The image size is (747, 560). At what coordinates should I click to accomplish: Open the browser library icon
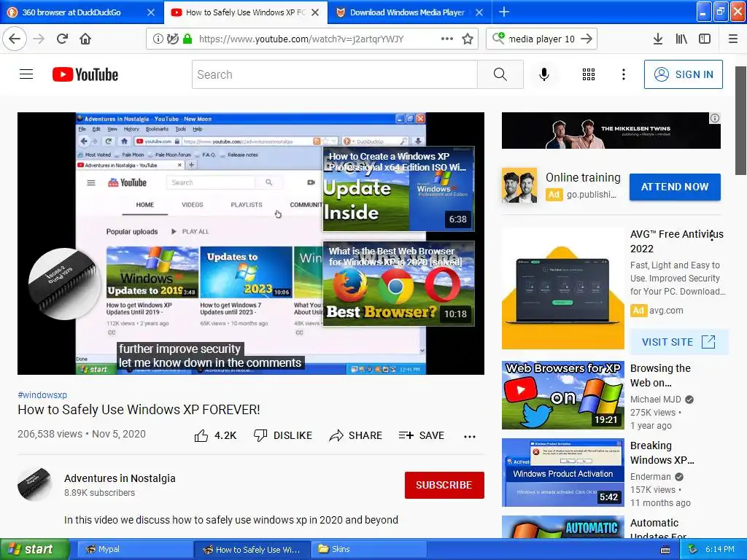681,39
